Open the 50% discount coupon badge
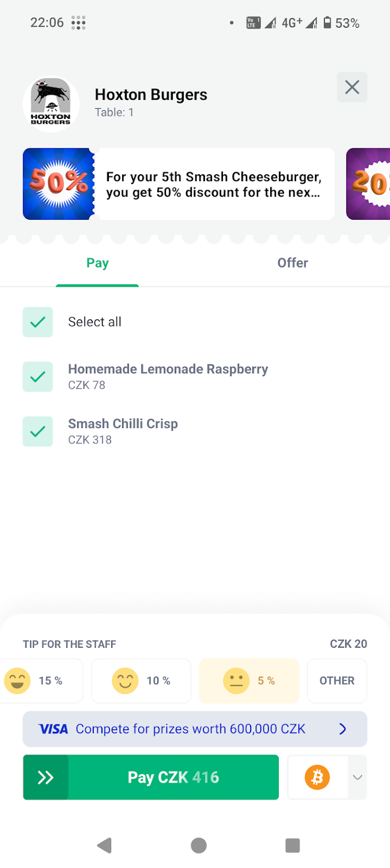The height and width of the screenshot is (868, 390). pos(58,184)
